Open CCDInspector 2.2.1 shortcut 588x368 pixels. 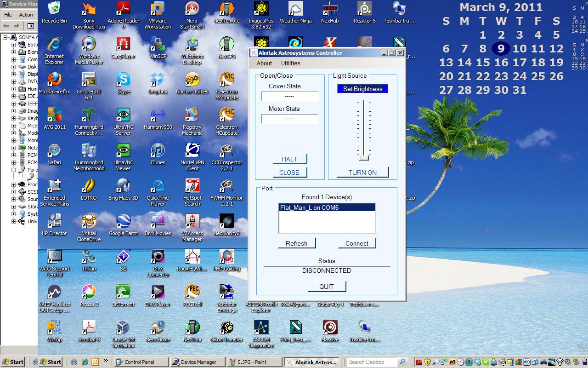226,157
